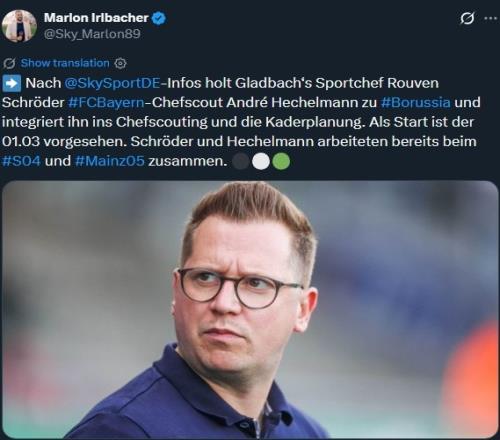Click the @Sky_Marlon89 handle
This screenshot has height=440, width=500.
[x=92, y=34]
